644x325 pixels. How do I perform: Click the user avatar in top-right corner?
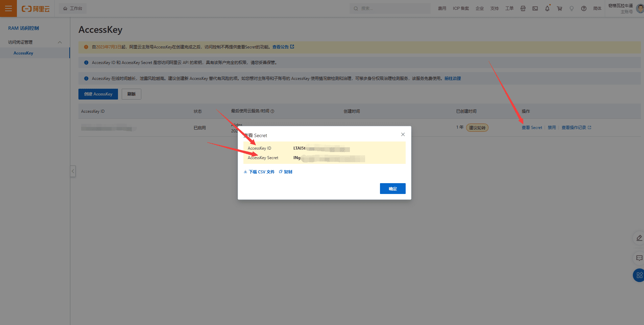640,8
